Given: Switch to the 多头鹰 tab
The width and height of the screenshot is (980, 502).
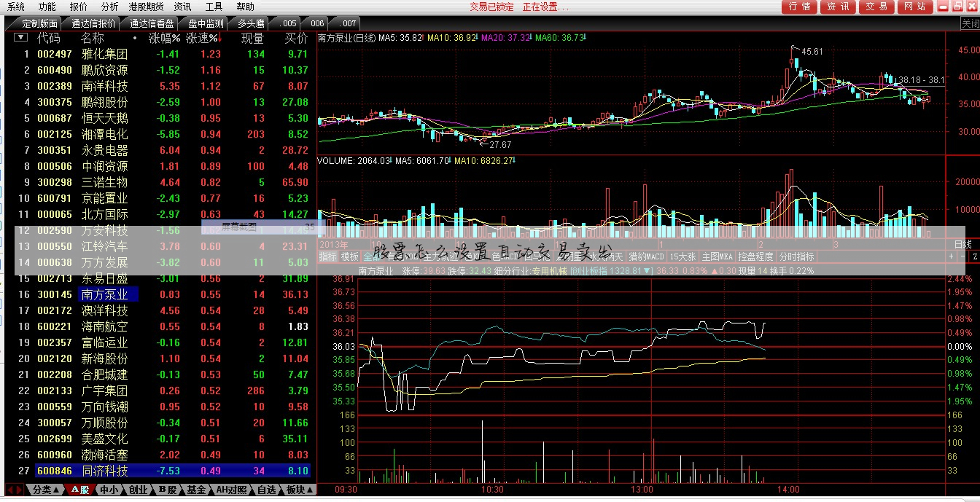Looking at the screenshot, I should click(x=252, y=23).
